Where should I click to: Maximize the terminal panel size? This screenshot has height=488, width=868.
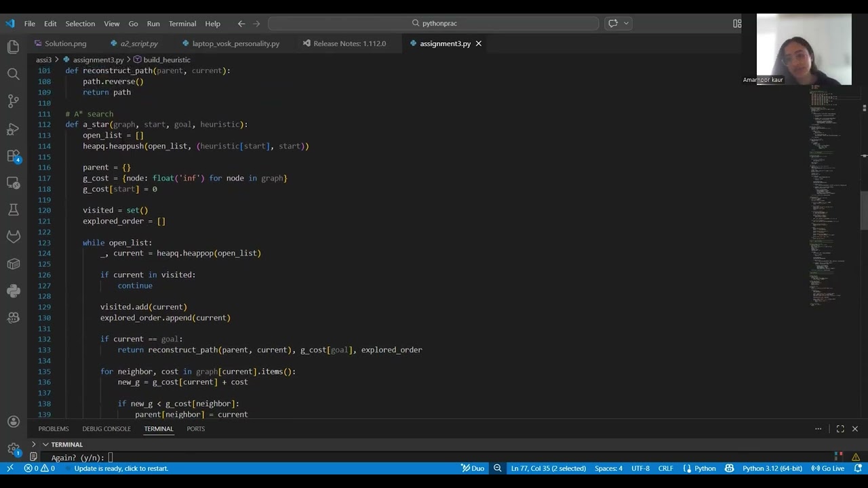[x=840, y=428]
